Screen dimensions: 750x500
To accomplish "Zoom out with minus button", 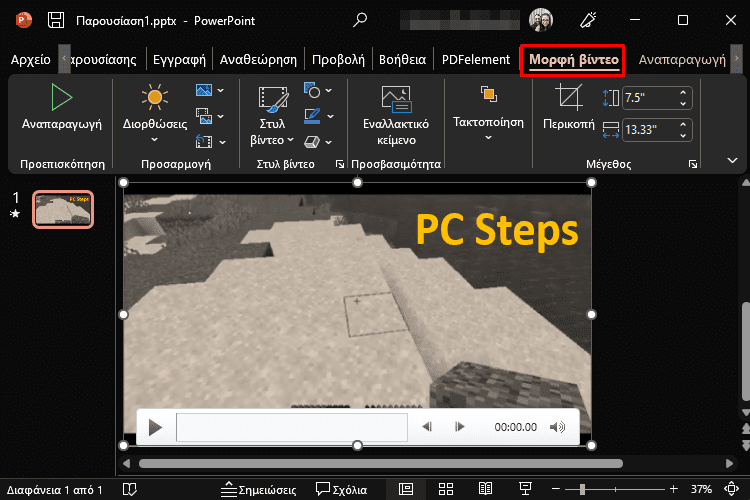I will [555, 489].
